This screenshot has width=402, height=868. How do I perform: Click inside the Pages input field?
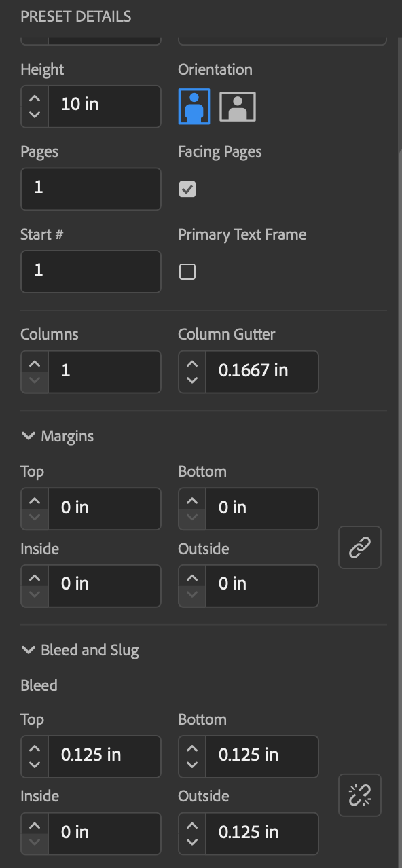[90, 189]
